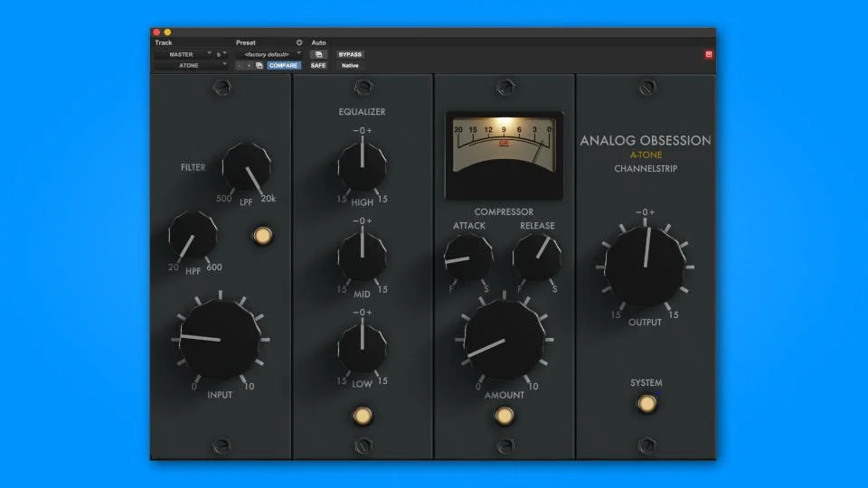The image size is (868, 488).
Task: Click the HIGH equalizer knob
Action: click(362, 165)
